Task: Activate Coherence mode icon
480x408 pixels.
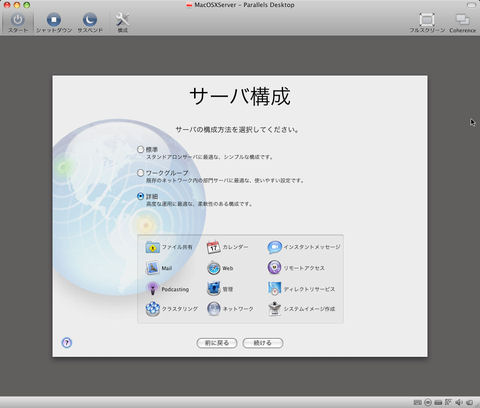Action: [463, 19]
